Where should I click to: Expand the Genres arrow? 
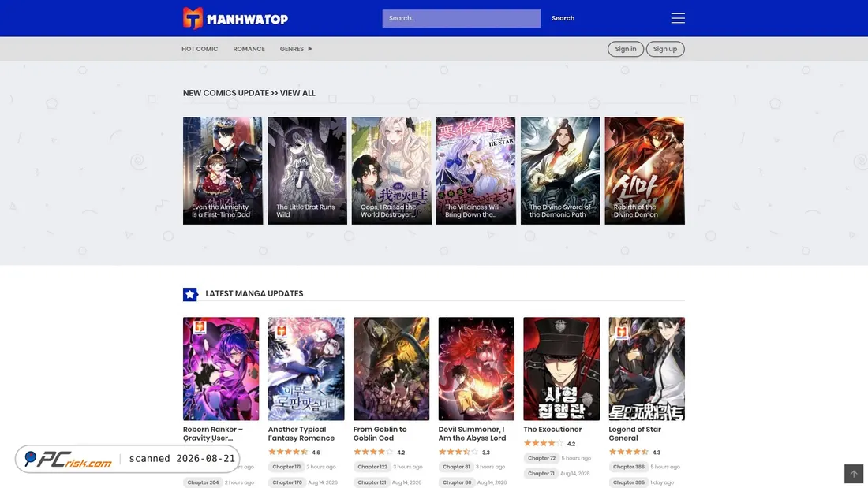310,49
